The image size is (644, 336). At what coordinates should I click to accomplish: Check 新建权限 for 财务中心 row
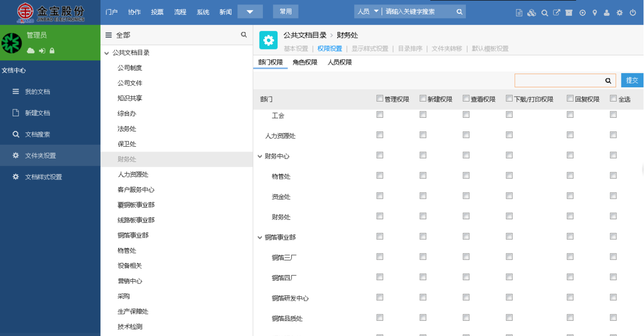(x=423, y=155)
